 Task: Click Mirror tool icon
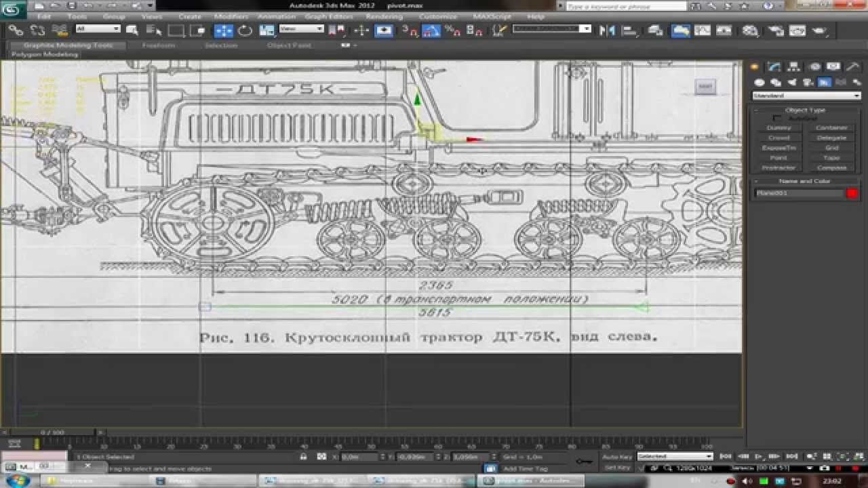click(607, 30)
